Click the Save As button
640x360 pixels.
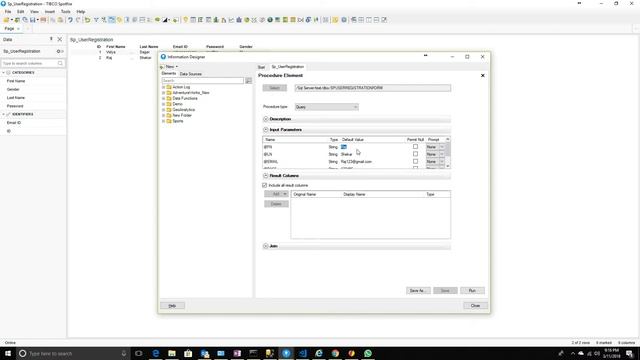(x=418, y=291)
